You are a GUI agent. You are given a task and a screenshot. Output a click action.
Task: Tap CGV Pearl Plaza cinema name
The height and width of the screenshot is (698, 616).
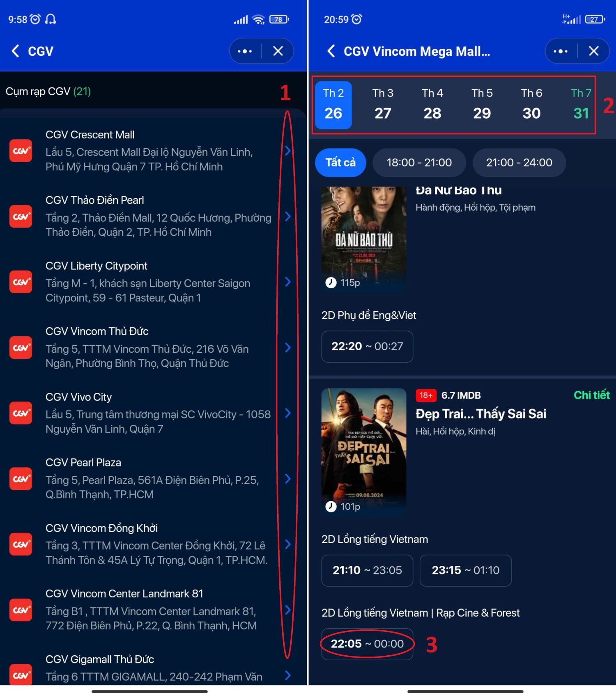(x=83, y=463)
